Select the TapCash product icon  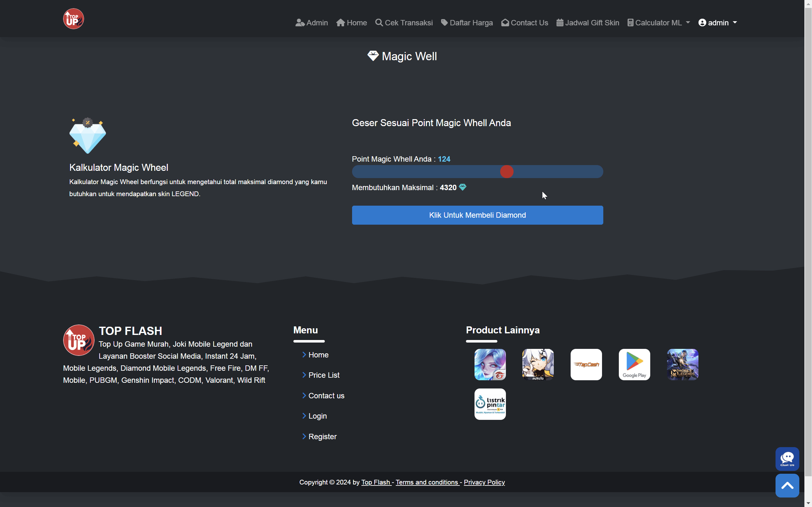click(x=586, y=364)
